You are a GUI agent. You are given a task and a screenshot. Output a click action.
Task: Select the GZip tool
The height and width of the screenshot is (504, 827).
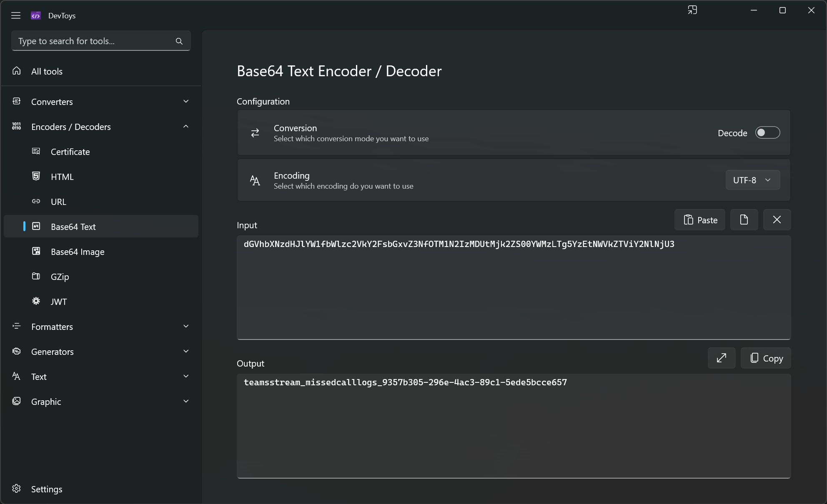pos(101,277)
